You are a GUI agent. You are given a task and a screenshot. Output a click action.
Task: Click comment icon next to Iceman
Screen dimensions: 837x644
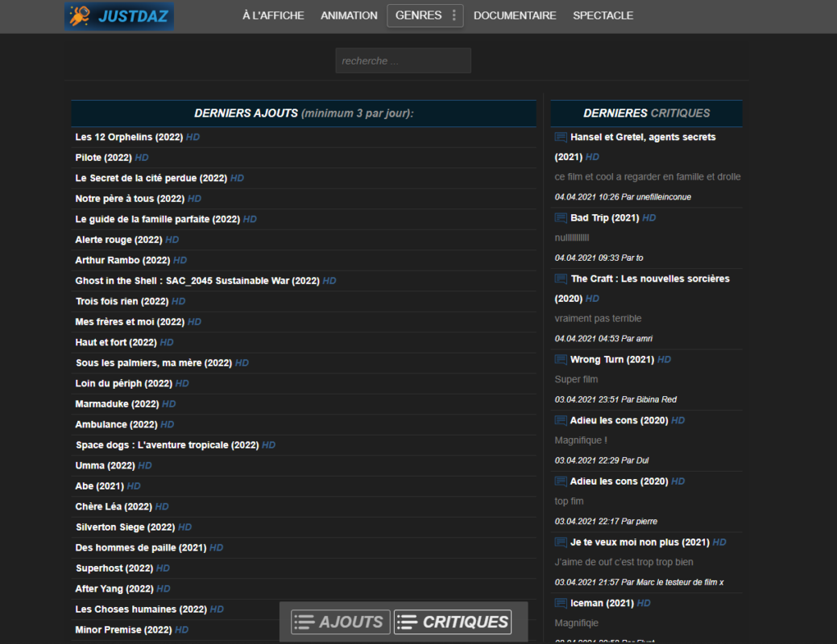(561, 603)
